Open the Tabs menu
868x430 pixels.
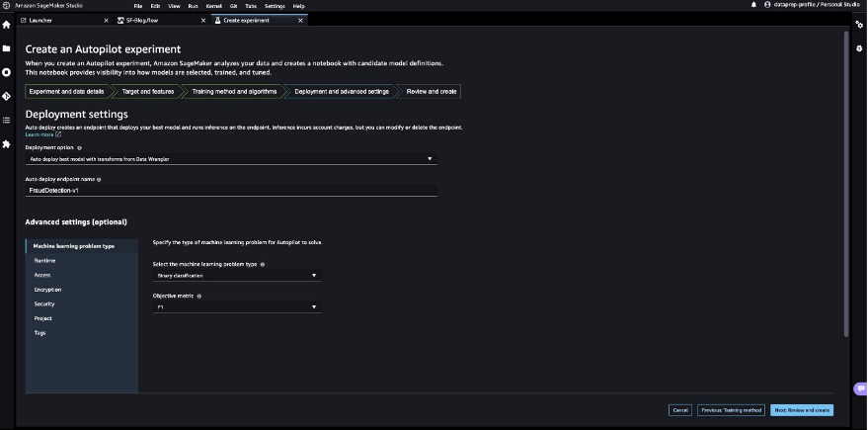251,6
